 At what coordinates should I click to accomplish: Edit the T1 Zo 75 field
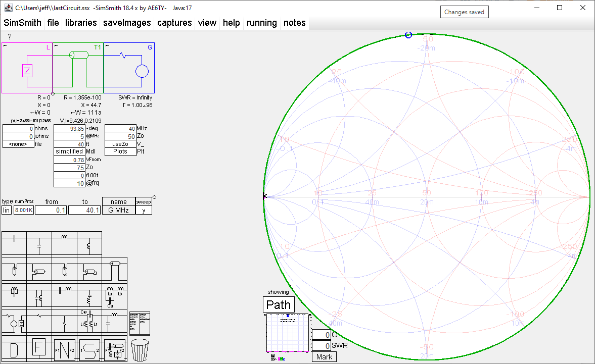tap(69, 168)
